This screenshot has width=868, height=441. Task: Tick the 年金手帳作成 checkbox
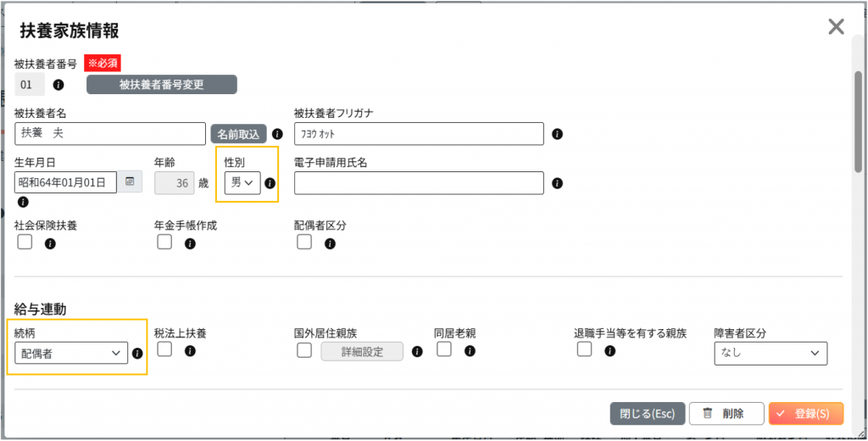coord(164,242)
